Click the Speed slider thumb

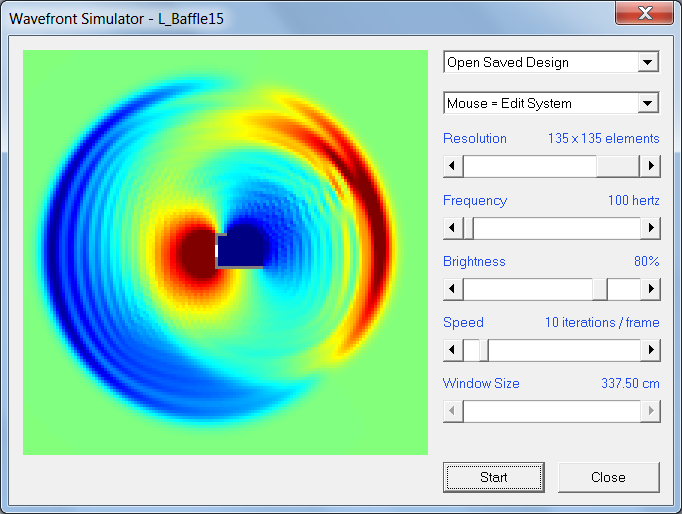point(484,350)
